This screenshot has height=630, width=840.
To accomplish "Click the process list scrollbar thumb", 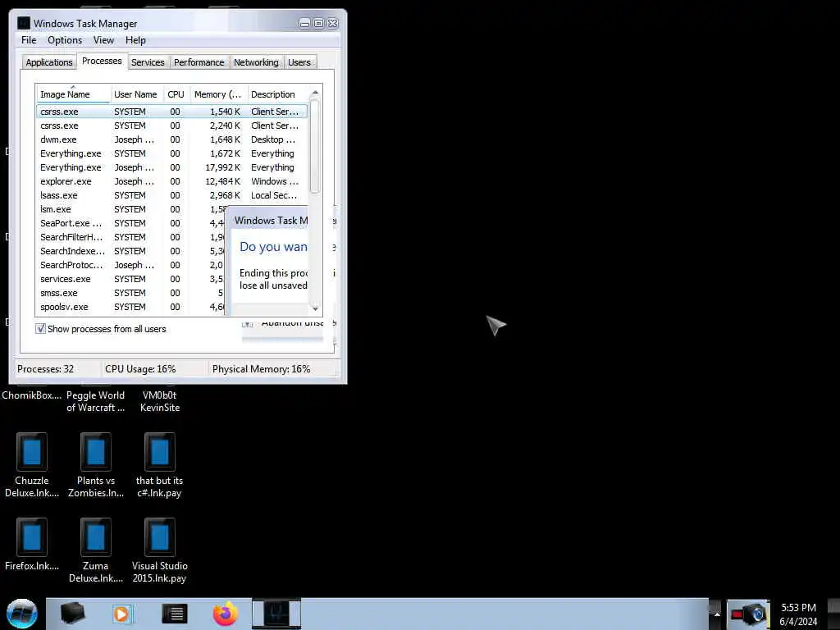I will [315, 146].
